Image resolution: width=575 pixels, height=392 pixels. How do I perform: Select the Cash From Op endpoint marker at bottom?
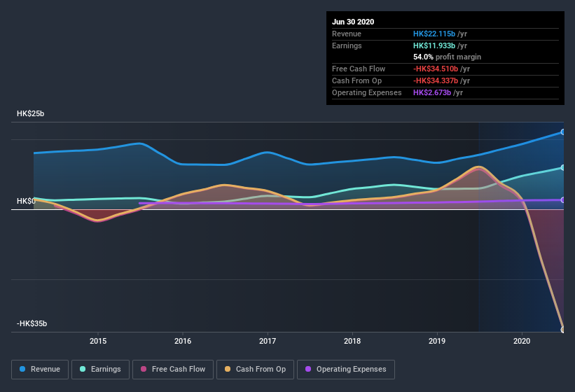click(x=563, y=330)
